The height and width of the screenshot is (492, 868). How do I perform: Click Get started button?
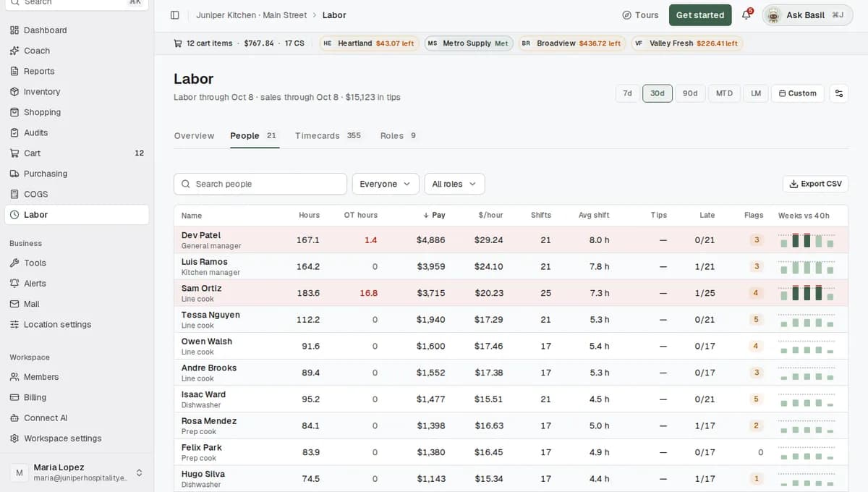700,15
